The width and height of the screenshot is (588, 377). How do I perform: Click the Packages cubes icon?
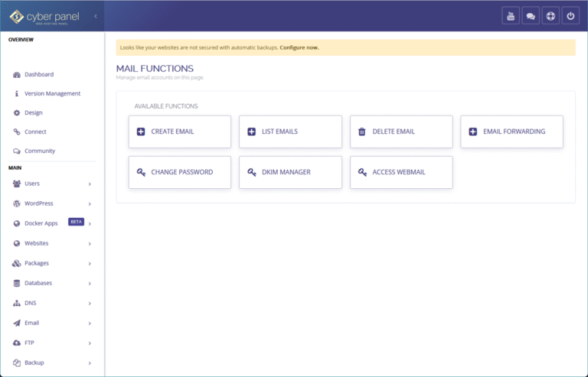coord(17,263)
